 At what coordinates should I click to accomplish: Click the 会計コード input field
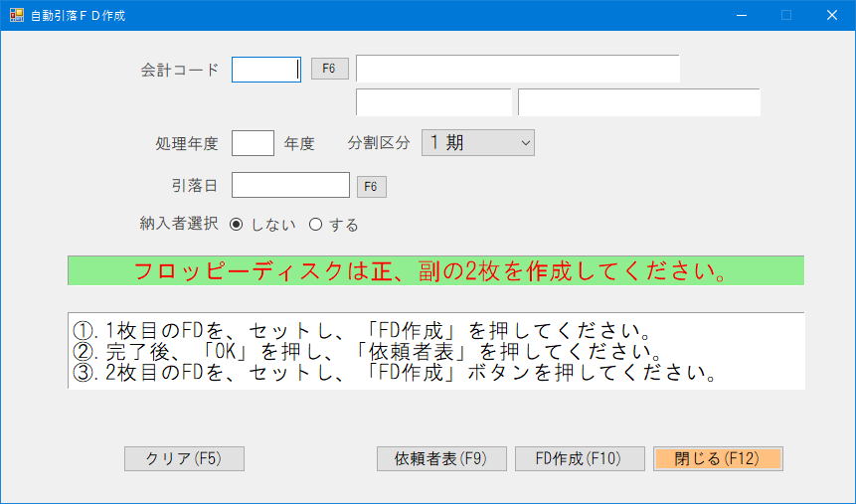click(265, 70)
